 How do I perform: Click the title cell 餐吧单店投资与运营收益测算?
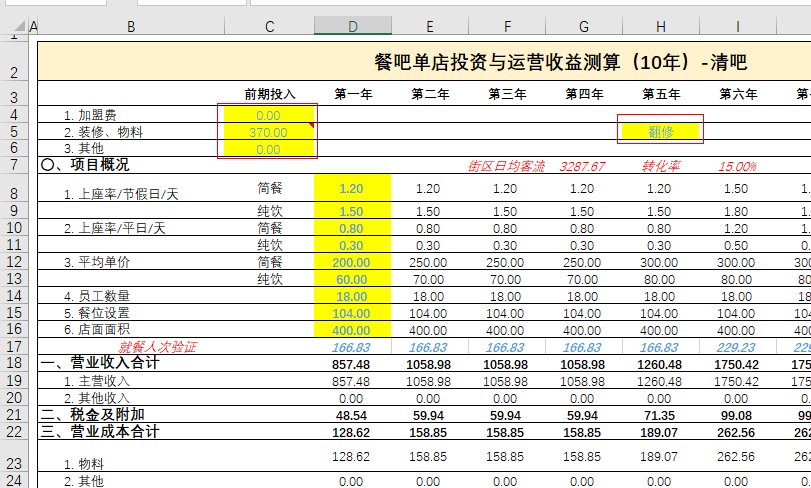[561, 62]
